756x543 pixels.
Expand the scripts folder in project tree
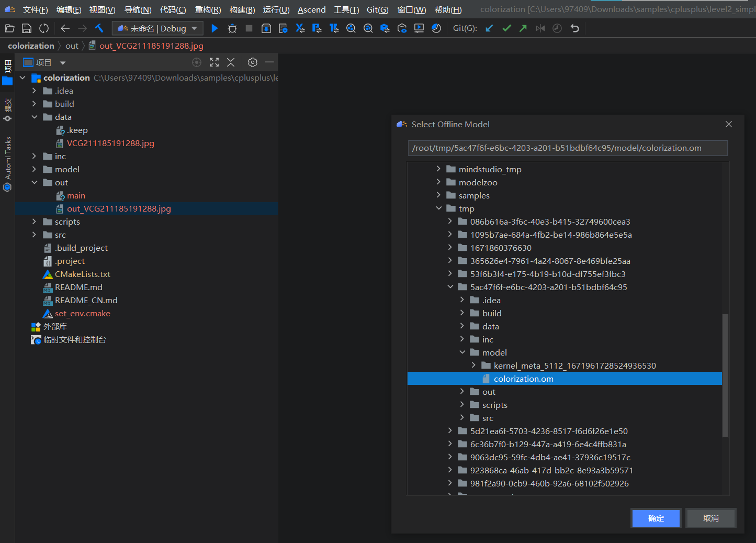click(x=34, y=221)
